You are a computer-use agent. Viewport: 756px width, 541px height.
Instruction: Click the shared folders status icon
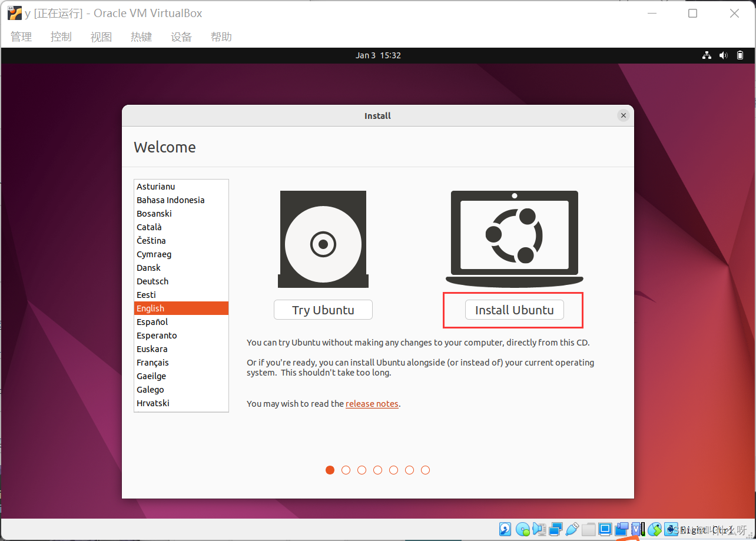[x=588, y=529]
